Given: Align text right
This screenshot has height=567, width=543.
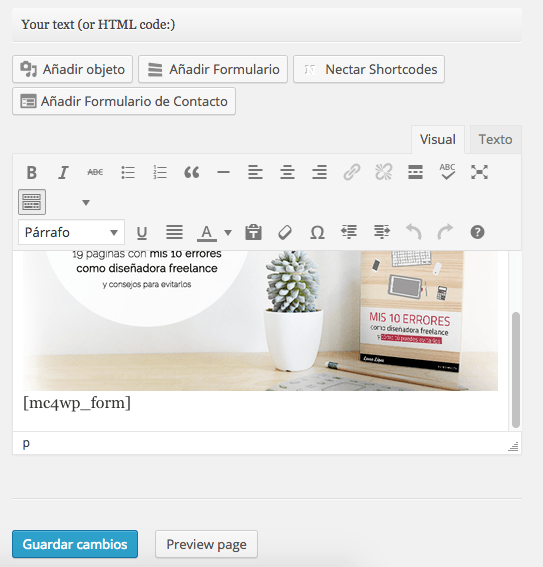Looking at the screenshot, I should 320,172.
